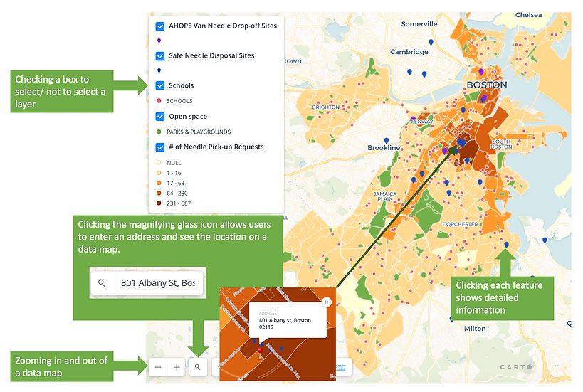
Task: Click magnifier icon inside the address search box
Action: (x=102, y=283)
